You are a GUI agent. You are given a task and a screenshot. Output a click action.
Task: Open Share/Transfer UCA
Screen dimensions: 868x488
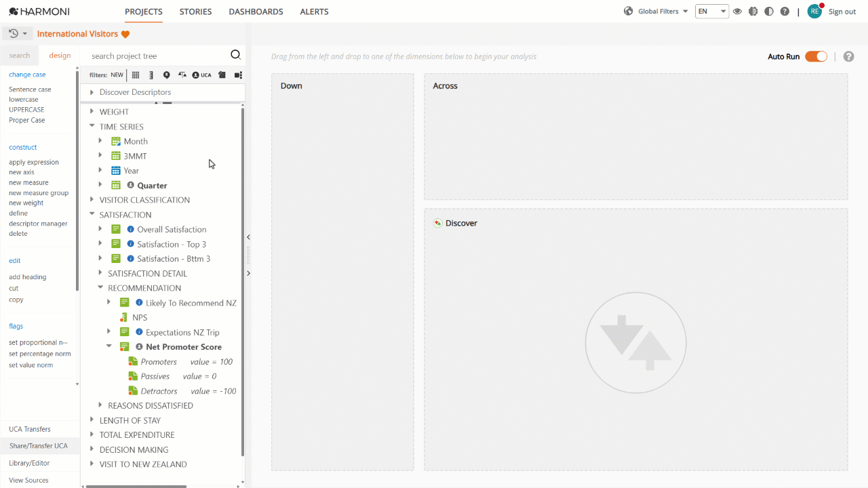(x=39, y=446)
